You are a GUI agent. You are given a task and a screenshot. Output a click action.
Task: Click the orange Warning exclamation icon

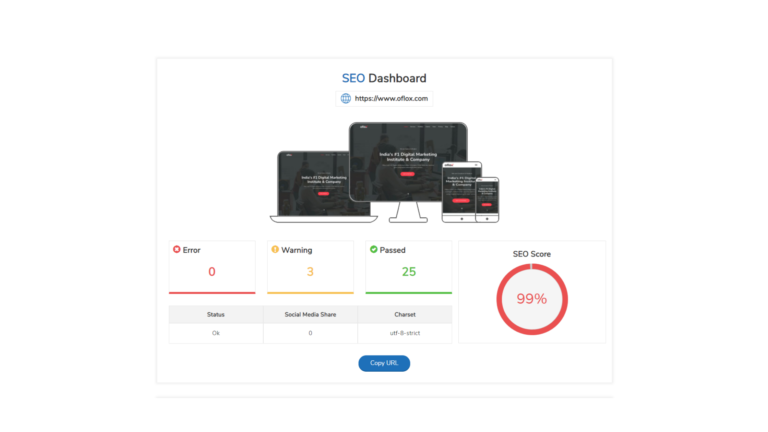(x=275, y=249)
